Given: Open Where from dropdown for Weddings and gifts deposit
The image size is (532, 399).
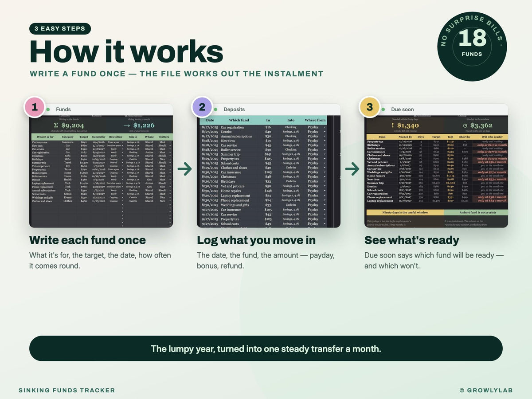Looking at the screenshot, I should [x=324, y=204].
